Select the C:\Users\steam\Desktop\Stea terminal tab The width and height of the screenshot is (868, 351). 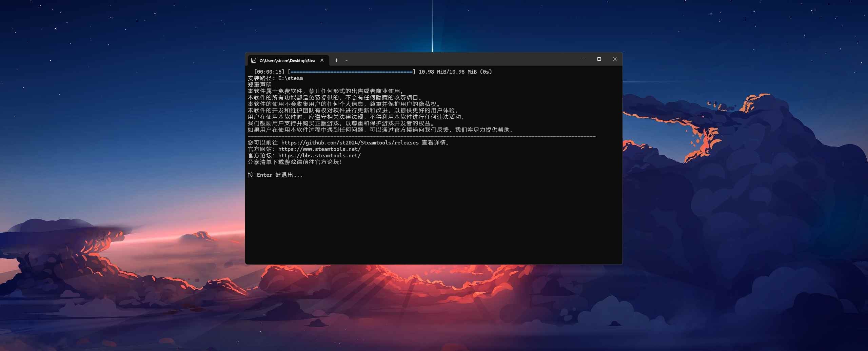coord(288,60)
